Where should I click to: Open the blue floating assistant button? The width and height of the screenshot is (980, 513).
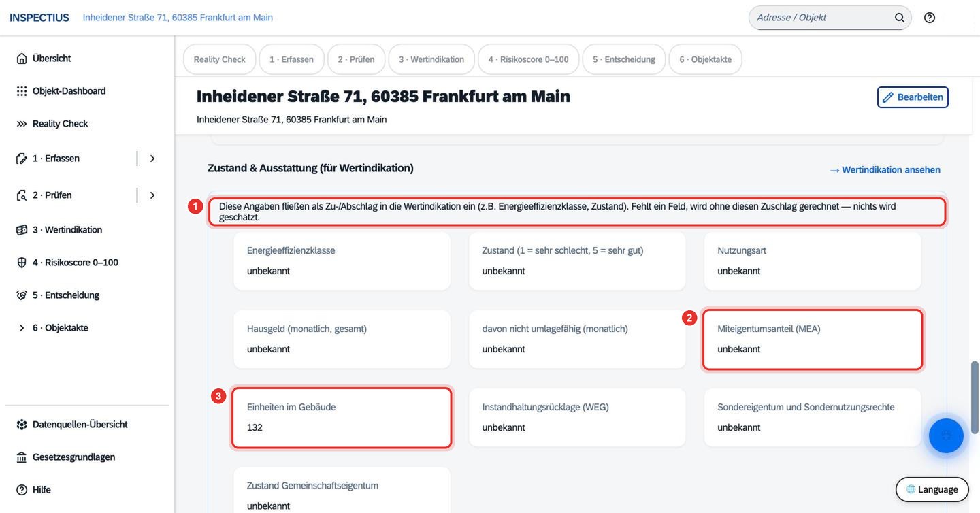coord(946,435)
